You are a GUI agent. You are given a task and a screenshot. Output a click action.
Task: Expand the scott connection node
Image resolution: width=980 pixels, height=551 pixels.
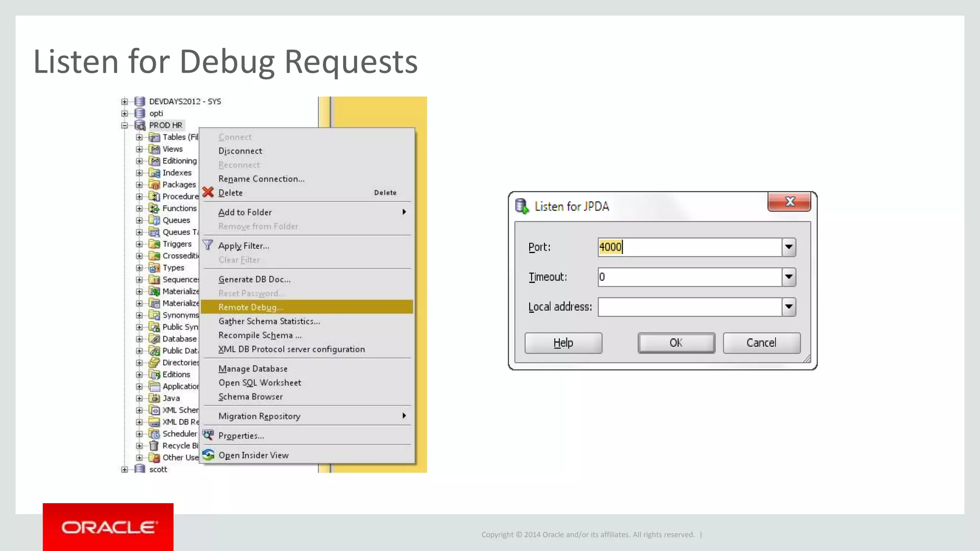[124, 470]
